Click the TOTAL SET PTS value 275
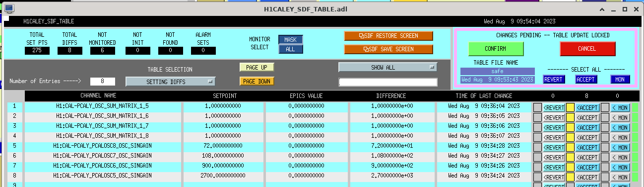This screenshot has width=644, height=187. [x=37, y=50]
